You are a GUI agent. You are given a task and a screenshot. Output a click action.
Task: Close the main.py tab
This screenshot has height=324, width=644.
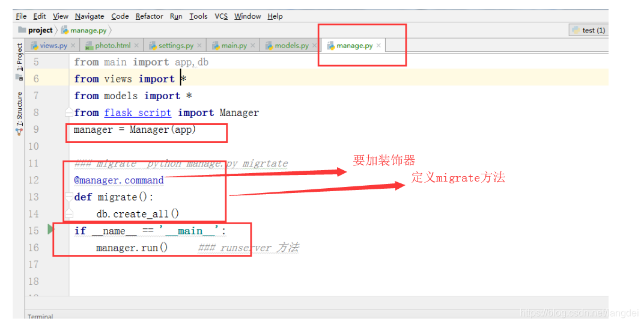click(252, 46)
